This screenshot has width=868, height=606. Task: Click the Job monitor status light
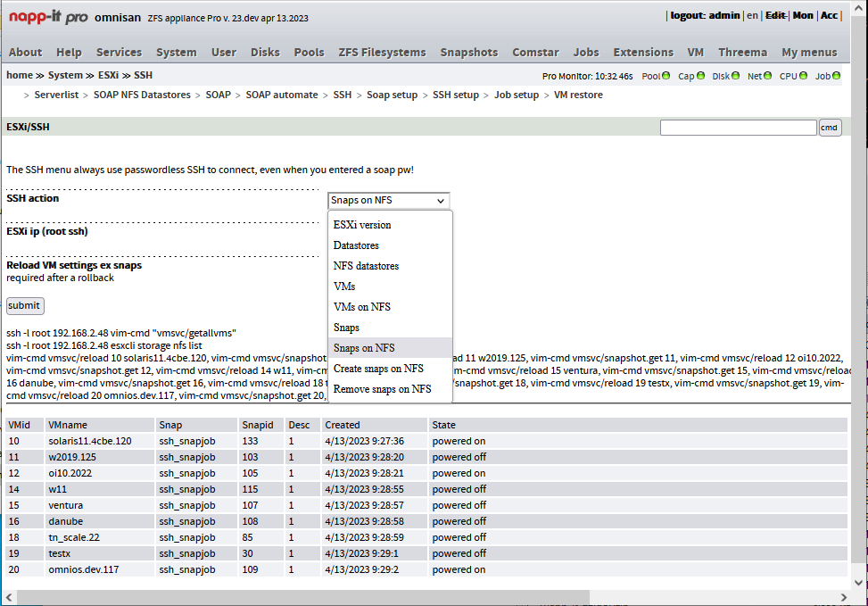pos(837,76)
